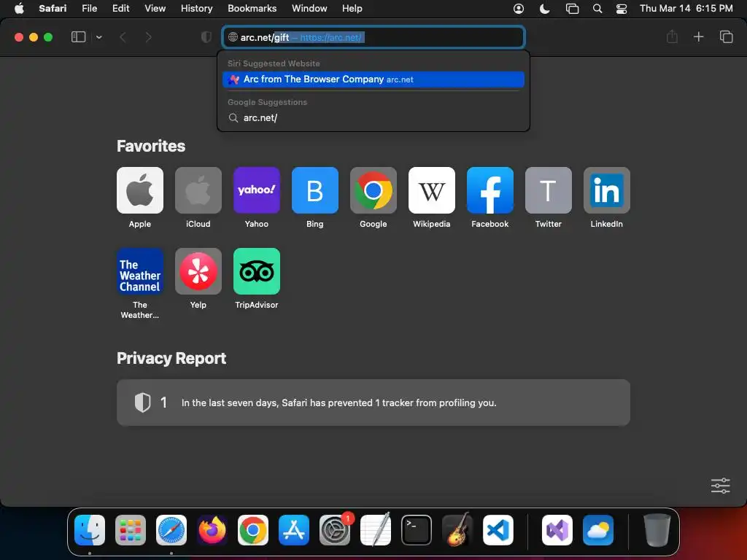
Task: Open the Weather app in Dock
Action: point(598,530)
